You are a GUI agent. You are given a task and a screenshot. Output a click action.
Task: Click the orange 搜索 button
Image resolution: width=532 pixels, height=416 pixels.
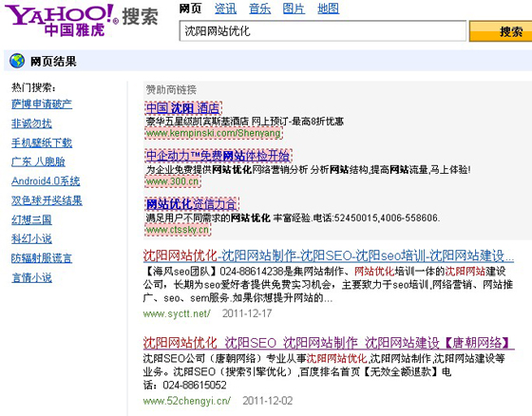(x=501, y=31)
